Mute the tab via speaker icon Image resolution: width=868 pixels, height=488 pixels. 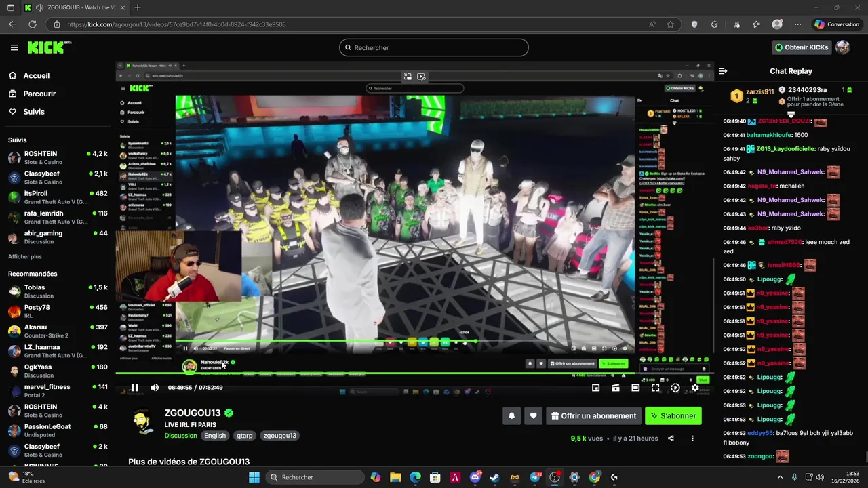[x=40, y=7]
